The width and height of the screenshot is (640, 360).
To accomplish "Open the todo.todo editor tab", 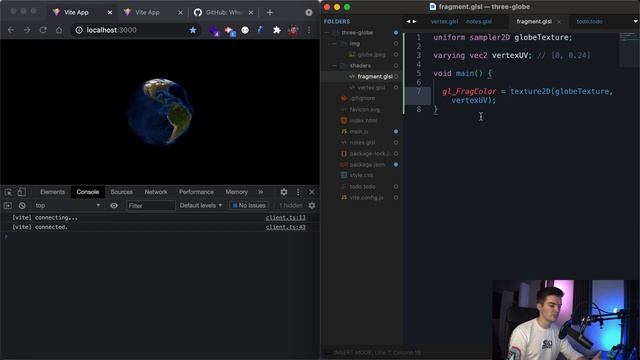I will pyautogui.click(x=589, y=22).
